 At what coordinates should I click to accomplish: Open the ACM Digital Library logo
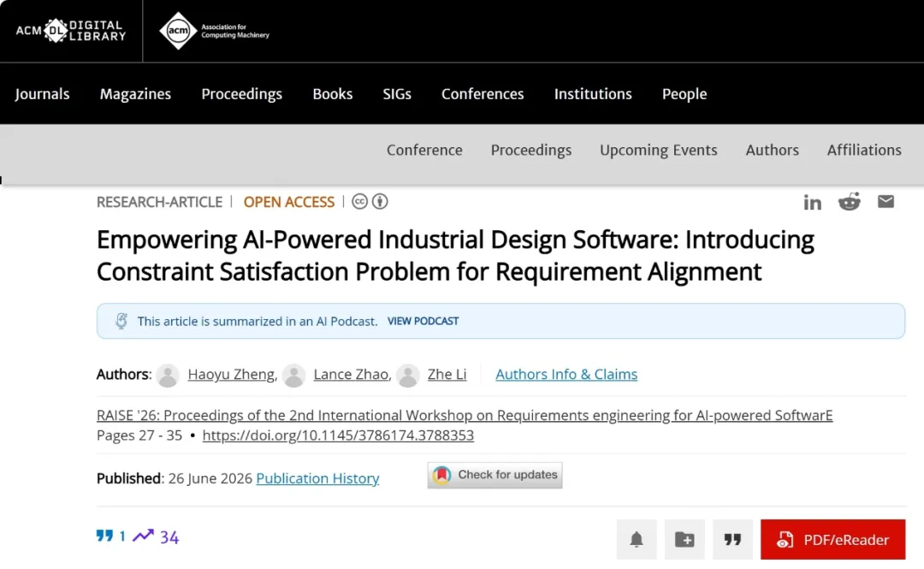click(x=71, y=31)
